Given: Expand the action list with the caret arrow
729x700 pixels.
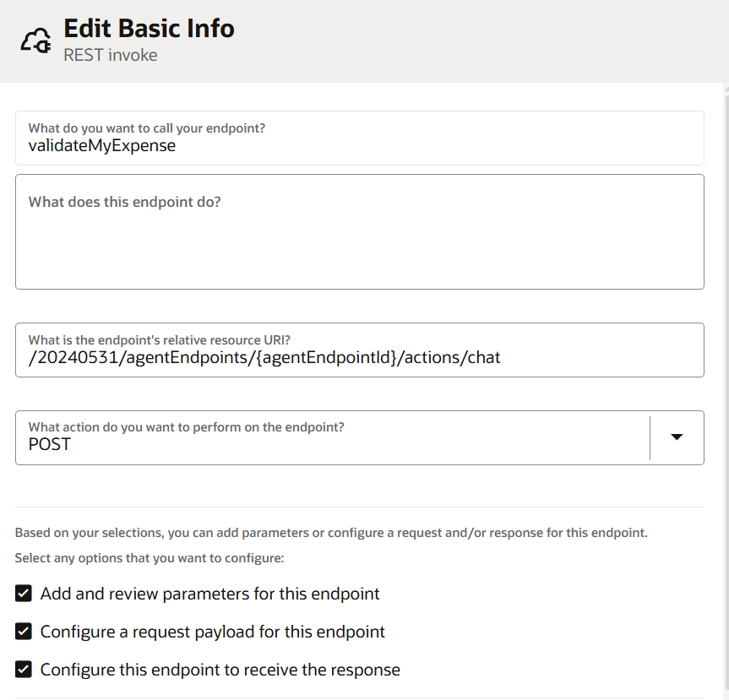Looking at the screenshot, I should click(677, 437).
